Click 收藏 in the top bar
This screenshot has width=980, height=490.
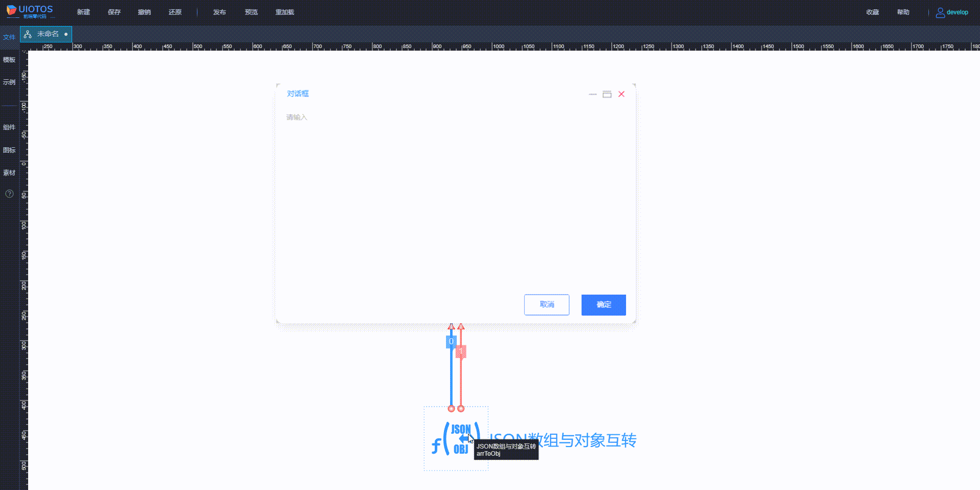point(872,12)
